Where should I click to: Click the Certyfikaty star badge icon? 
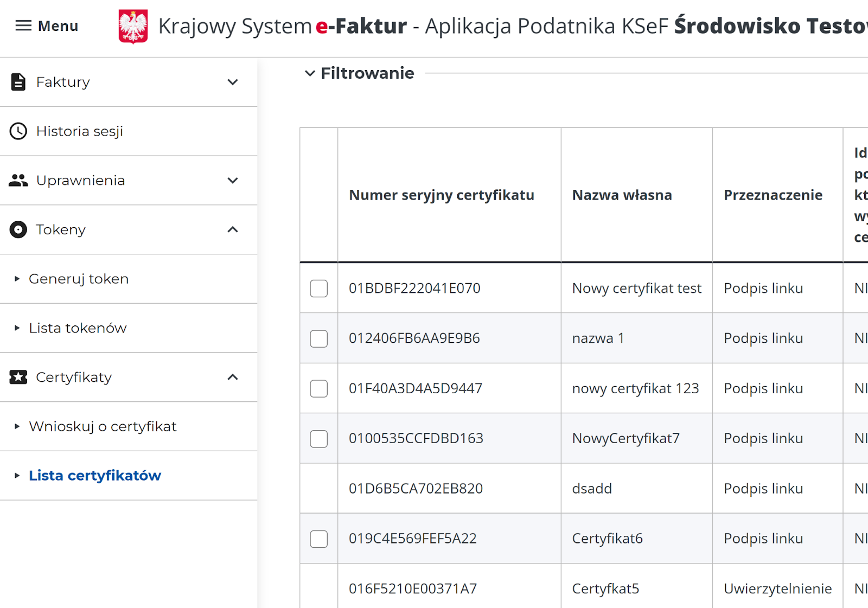click(18, 377)
